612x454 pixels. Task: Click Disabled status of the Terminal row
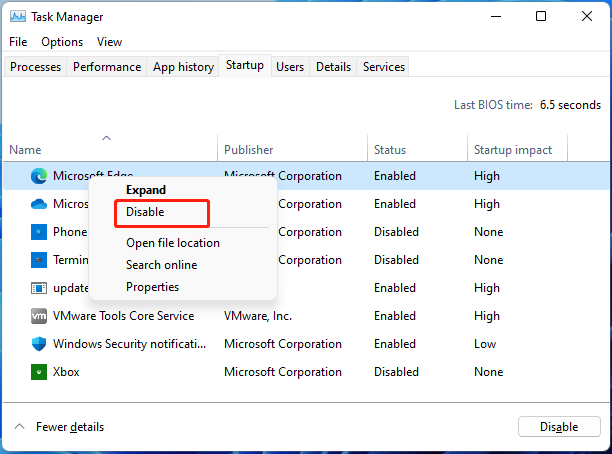[396, 260]
